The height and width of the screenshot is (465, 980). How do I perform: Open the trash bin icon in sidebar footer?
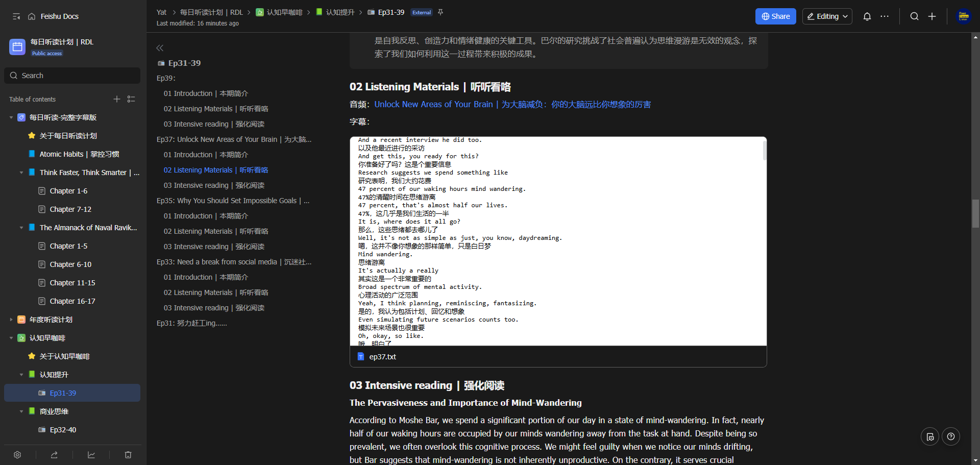[128, 455]
